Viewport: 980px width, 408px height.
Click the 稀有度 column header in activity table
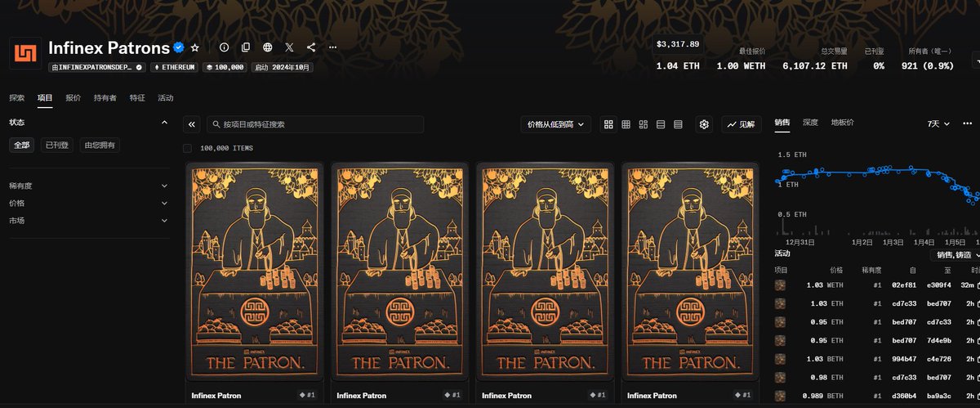[870, 269]
